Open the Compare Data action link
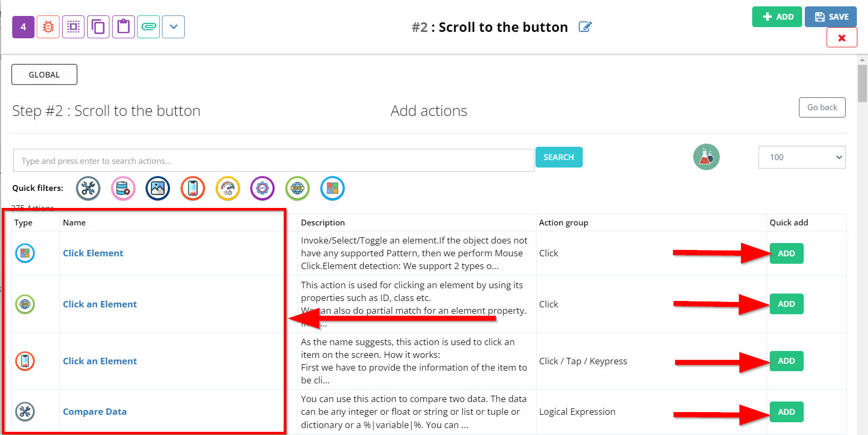 coord(95,412)
